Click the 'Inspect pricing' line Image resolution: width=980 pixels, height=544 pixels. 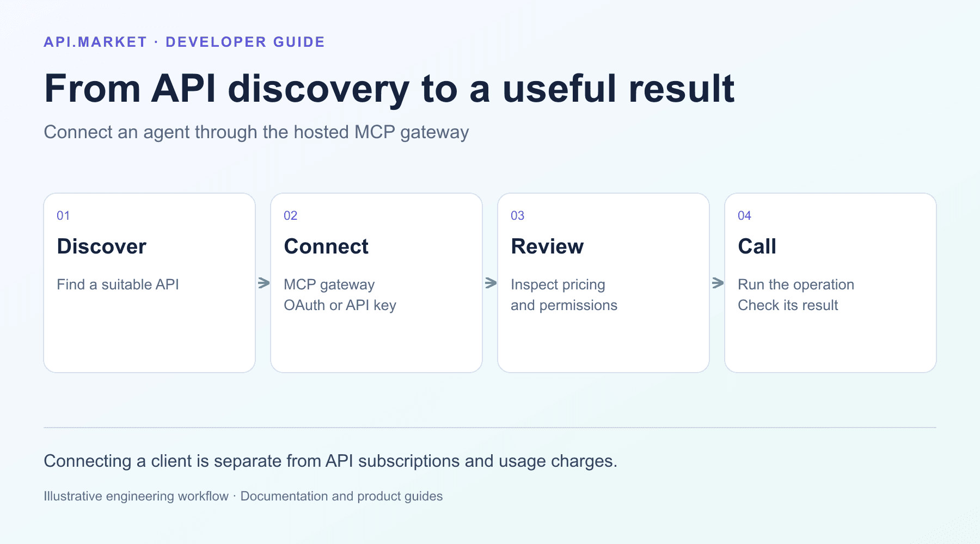coord(558,285)
